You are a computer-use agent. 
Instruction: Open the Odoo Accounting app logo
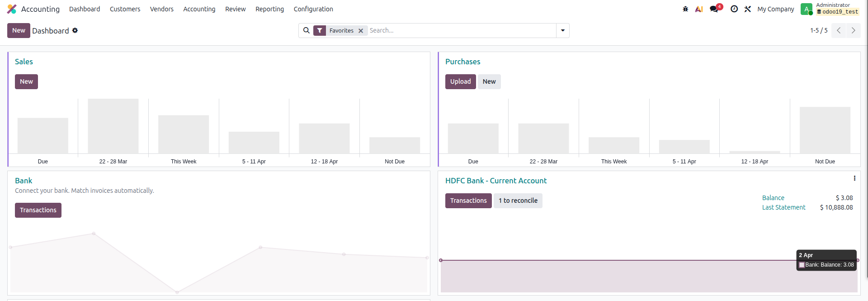(x=12, y=9)
